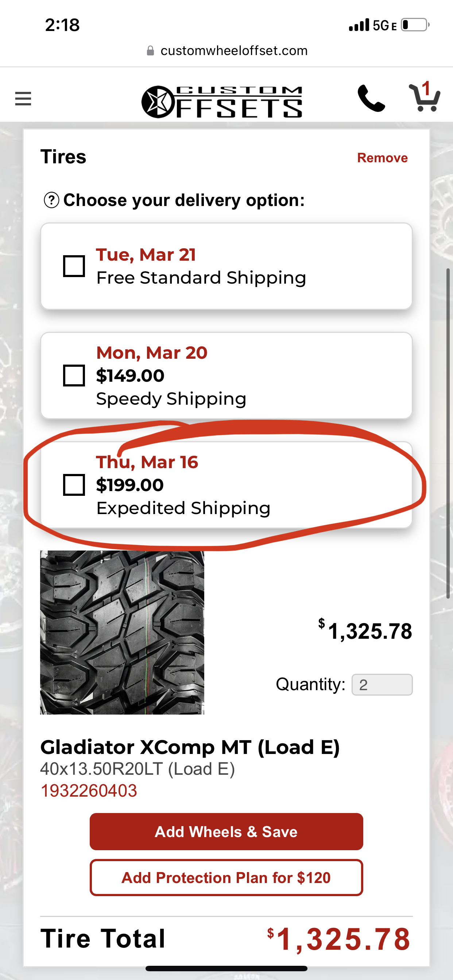Enable the circled Expedited Shipping option
This screenshot has height=980, width=453.
click(75, 485)
